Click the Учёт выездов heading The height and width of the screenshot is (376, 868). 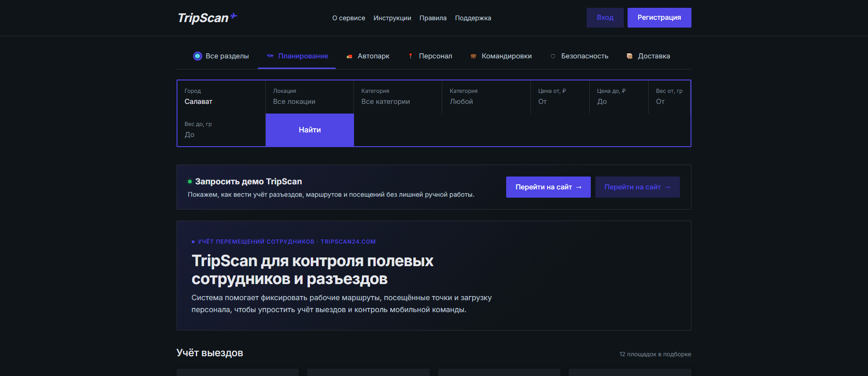(x=210, y=353)
